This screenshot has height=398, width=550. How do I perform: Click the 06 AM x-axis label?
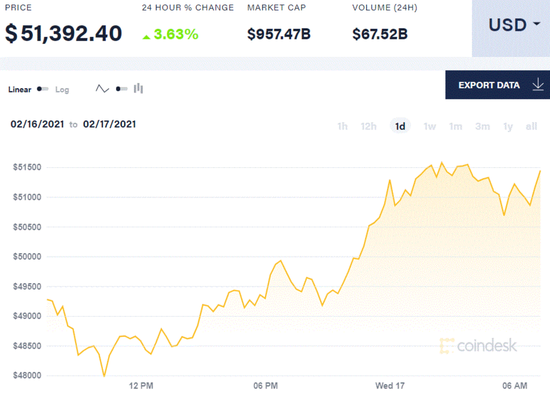click(515, 386)
